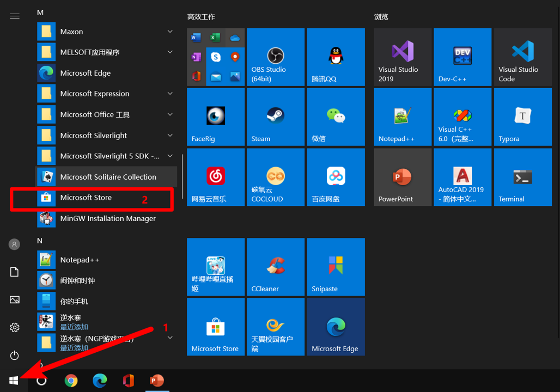The image size is (560, 392).
Task: Launch the 碳氧云 COCLOUD tile
Action: tap(275, 177)
